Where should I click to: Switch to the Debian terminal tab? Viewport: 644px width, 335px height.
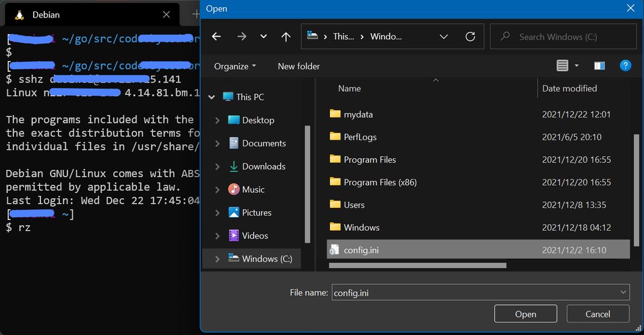[92, 15]
